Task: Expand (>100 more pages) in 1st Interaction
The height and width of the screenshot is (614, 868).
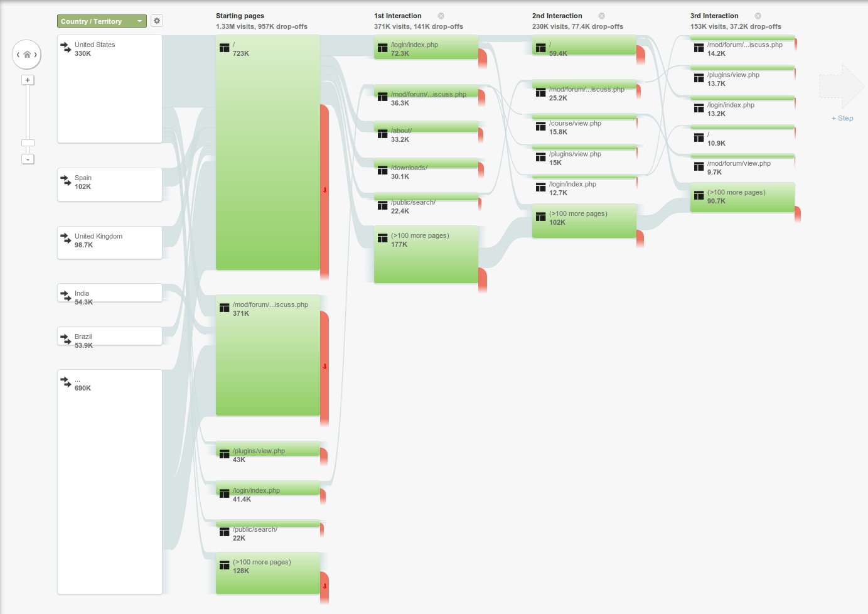Action: (x=426, y=254)
